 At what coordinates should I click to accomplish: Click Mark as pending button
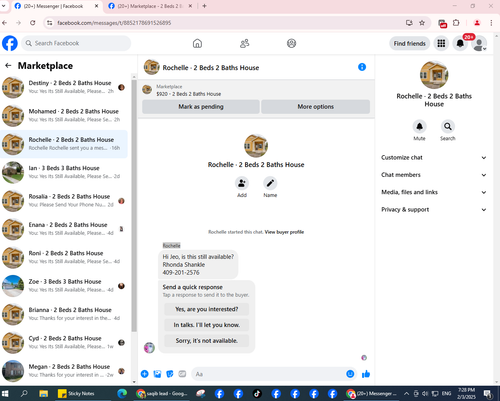(x=201, y=107)
